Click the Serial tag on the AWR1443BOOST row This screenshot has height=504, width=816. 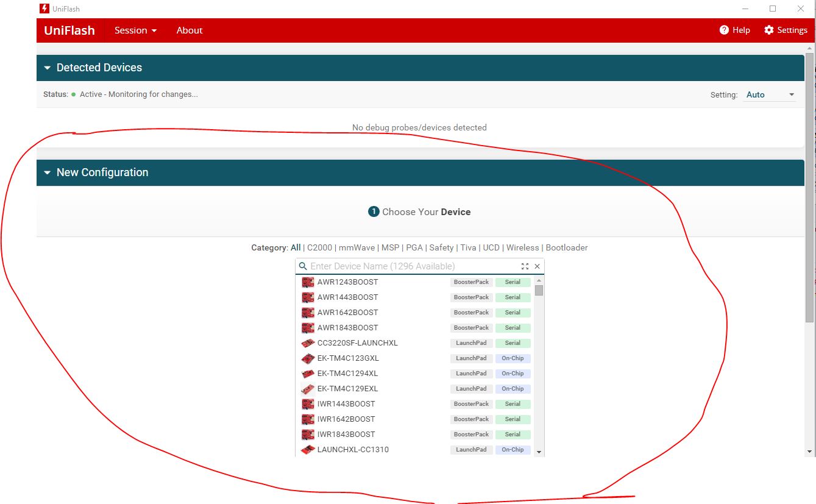[513, 297]
